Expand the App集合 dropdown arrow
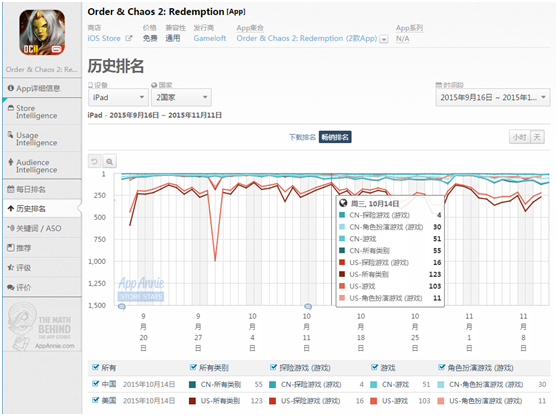The image size is (558, 416). [384, 39]
